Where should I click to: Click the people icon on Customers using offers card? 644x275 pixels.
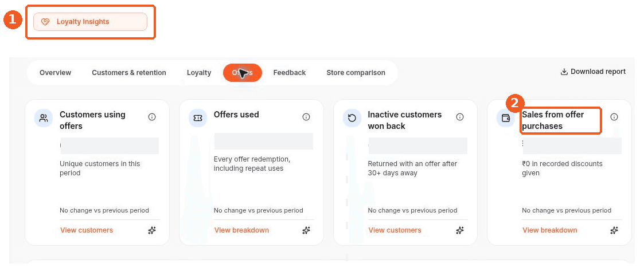(44, 118)
